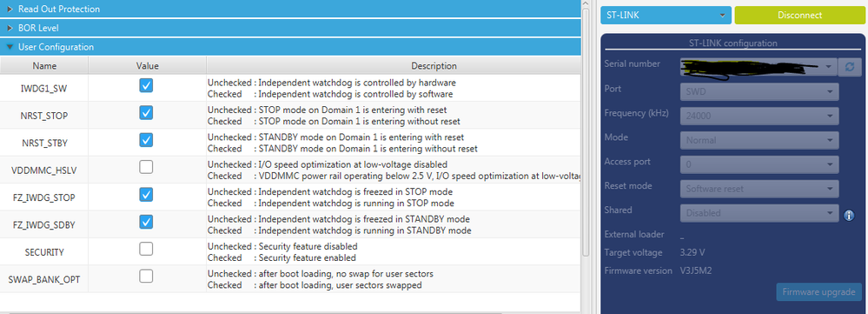Select the FZ_IWDG_SDBY name cell
Screen dimensions: 868x314
[44, 224]
